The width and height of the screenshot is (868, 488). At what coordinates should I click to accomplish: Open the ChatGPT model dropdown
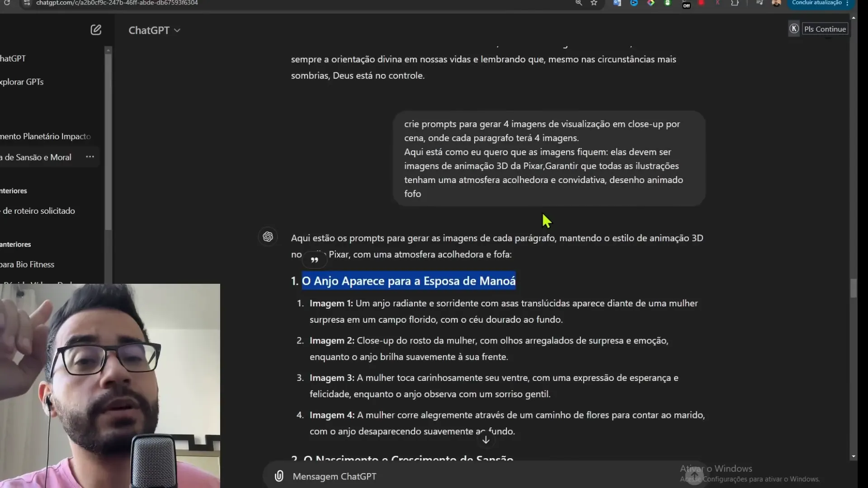154,30
